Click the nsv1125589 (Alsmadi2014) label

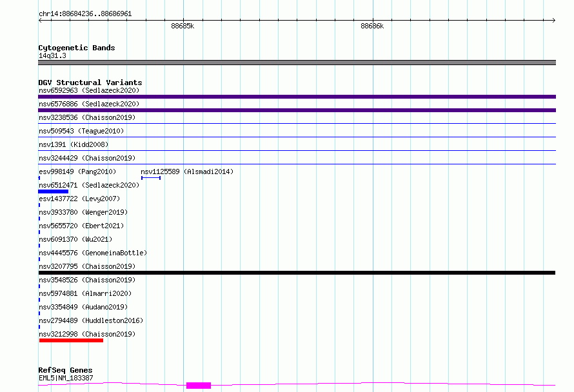click(x=187, y=171)
